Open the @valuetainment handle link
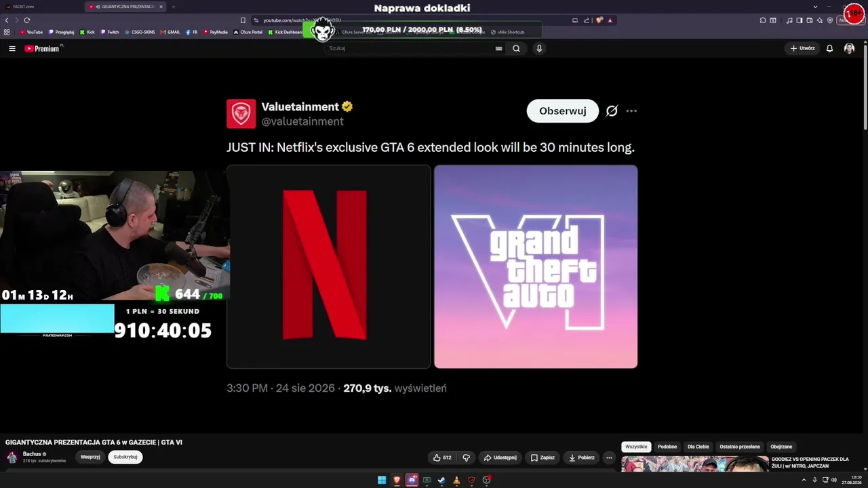Viewport: 868px width, 488px height. point(302,121)
